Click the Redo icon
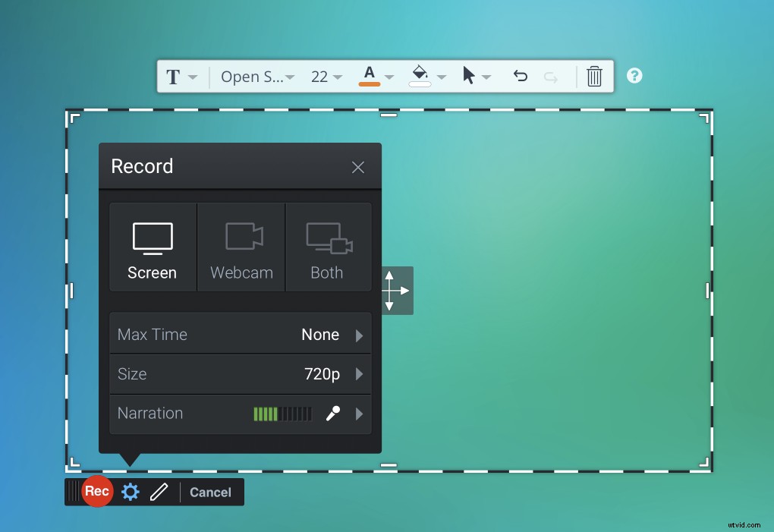This screenshot has height=532, width=774. tap(550, 76)
